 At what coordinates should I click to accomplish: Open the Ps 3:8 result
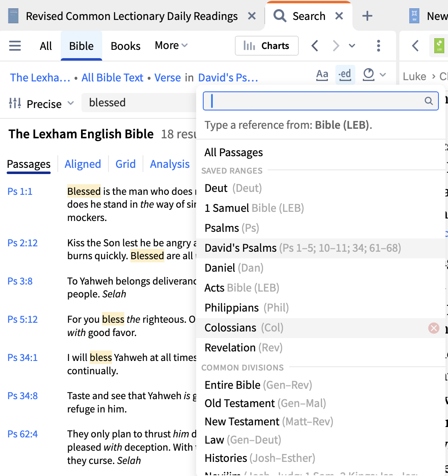20,281
